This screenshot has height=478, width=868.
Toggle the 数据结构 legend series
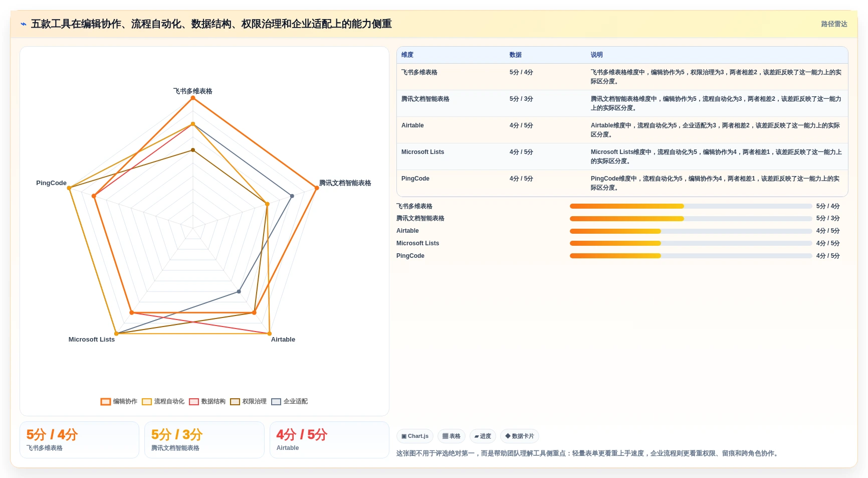click(x=207, y=401)
